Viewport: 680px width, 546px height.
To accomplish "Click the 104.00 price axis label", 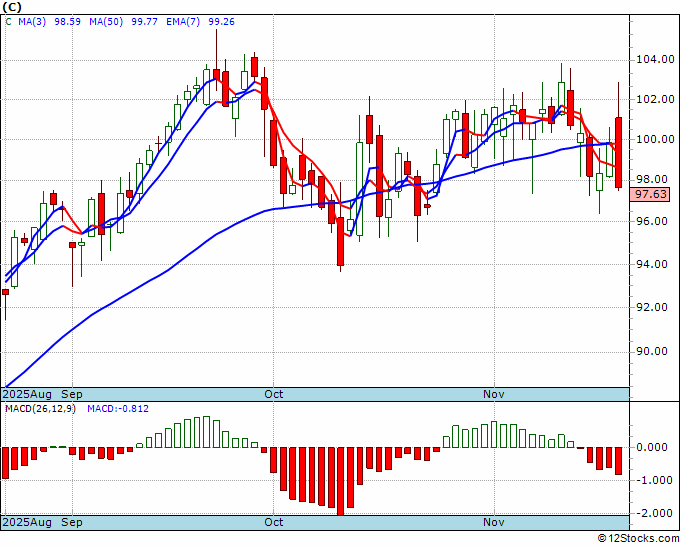I will (x=655, y=59).
